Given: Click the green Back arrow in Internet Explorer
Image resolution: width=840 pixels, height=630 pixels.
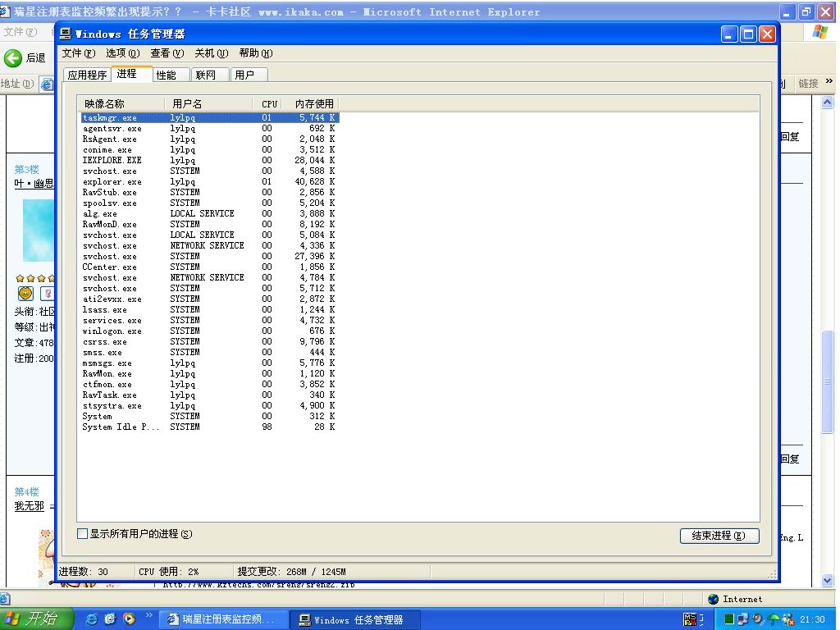Looking at the screenshot, I should (x=13, y=57).
